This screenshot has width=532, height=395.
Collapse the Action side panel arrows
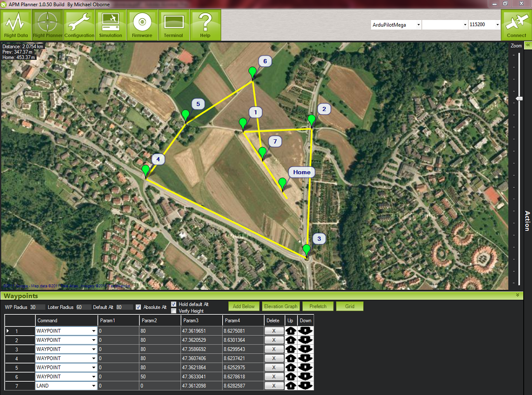528,45
